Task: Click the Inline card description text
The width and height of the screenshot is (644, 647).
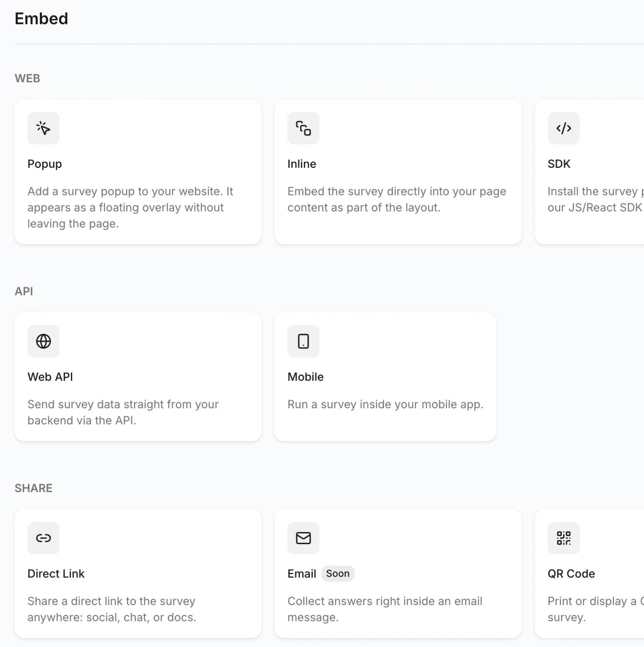Action: coord(397,199)
